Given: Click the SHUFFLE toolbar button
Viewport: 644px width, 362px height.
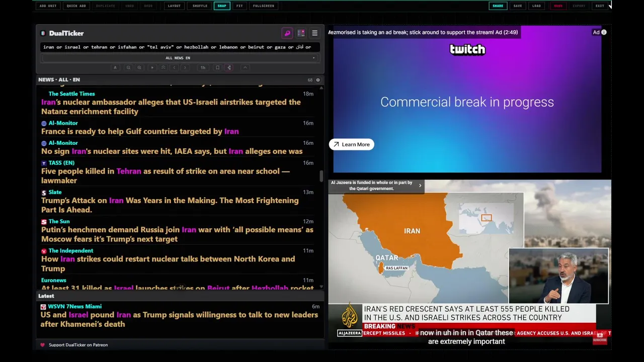Looking at the screenshot, I should tap(200, 6).
